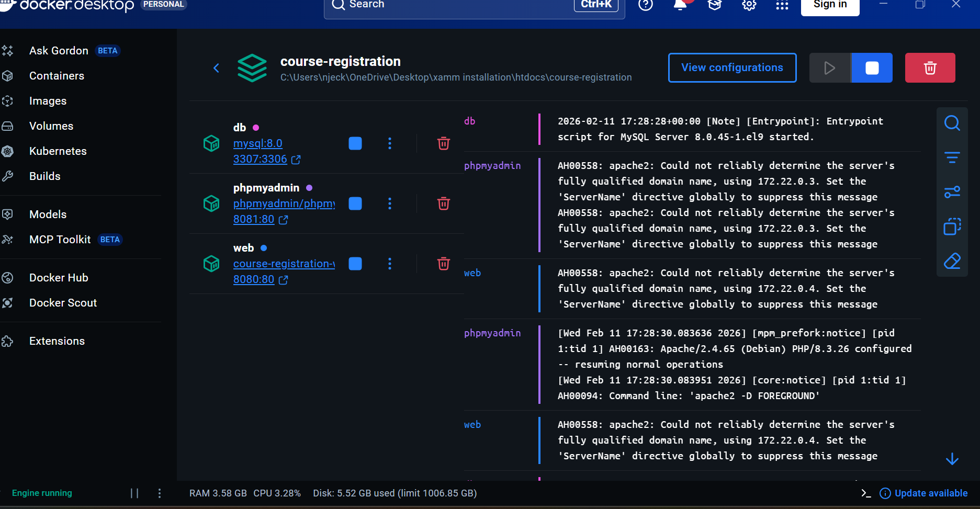Open the log filter icon

[x=952, y=157]
